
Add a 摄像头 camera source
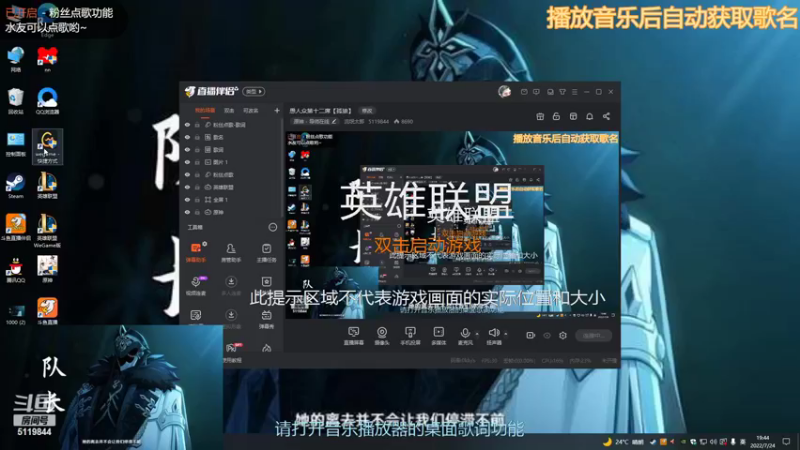pos(382,336)
